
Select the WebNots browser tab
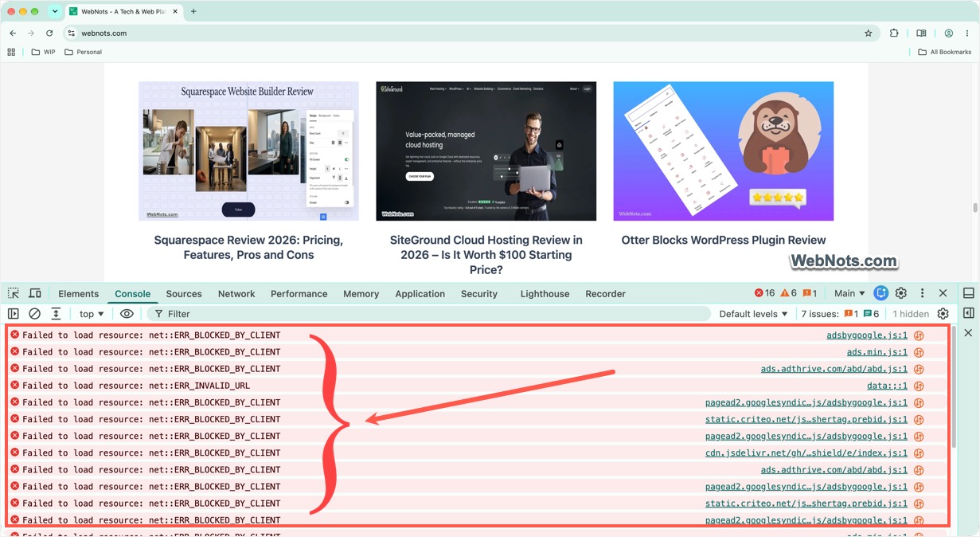click(123, 11)
